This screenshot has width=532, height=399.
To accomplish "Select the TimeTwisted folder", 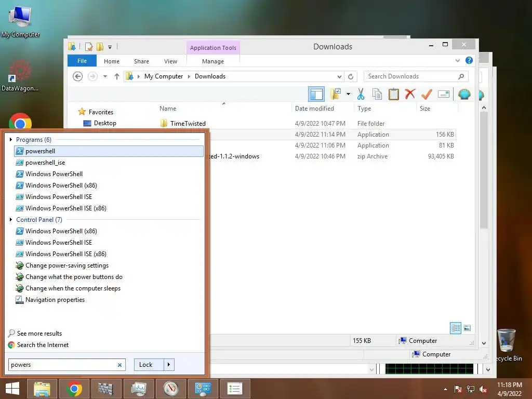I will click(188, 124).
